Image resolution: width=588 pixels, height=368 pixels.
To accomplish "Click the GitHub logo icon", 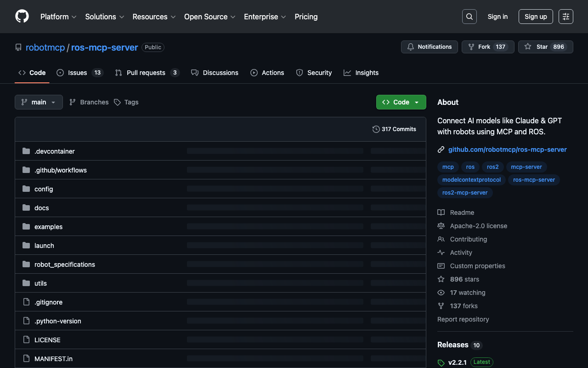I will pos(22,17).
